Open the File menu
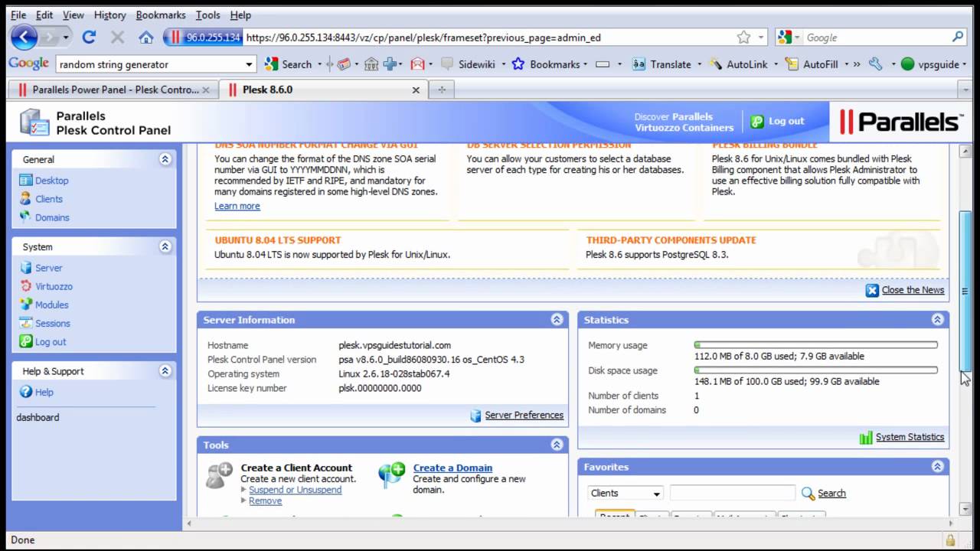The width and height of the screenshot is (980, 551). 18,15
